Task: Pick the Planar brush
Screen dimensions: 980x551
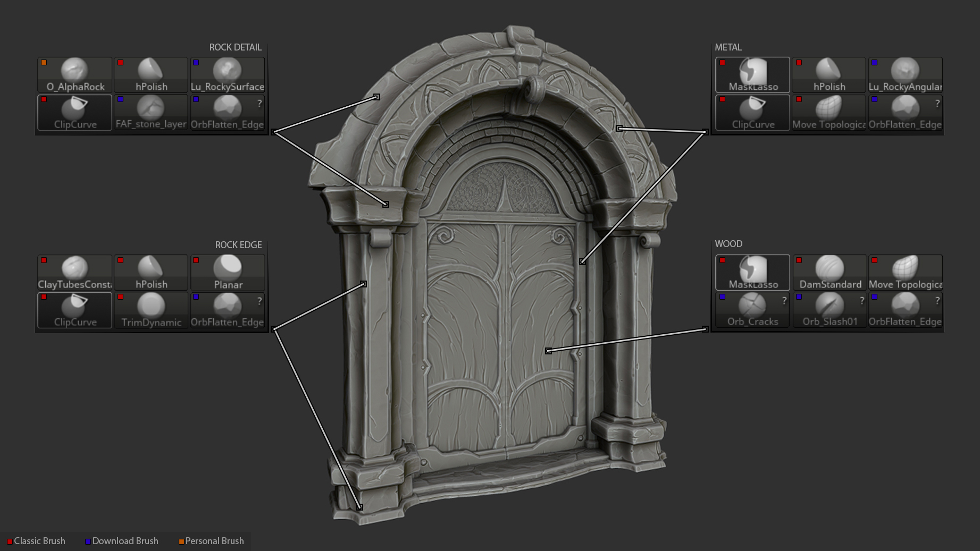Action: coord(228,273)
